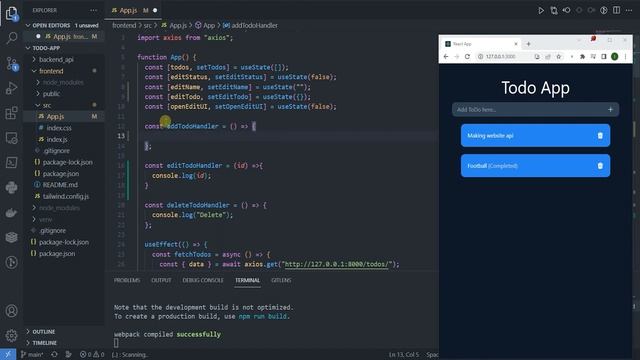Collapse the src folder
640x360 pixels.
[x=47, y=105]
